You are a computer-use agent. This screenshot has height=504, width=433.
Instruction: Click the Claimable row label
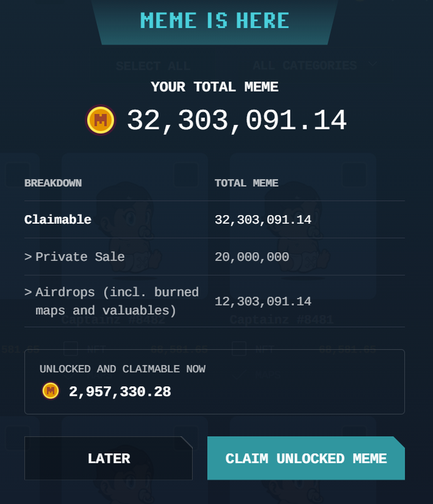click(58, 220)
